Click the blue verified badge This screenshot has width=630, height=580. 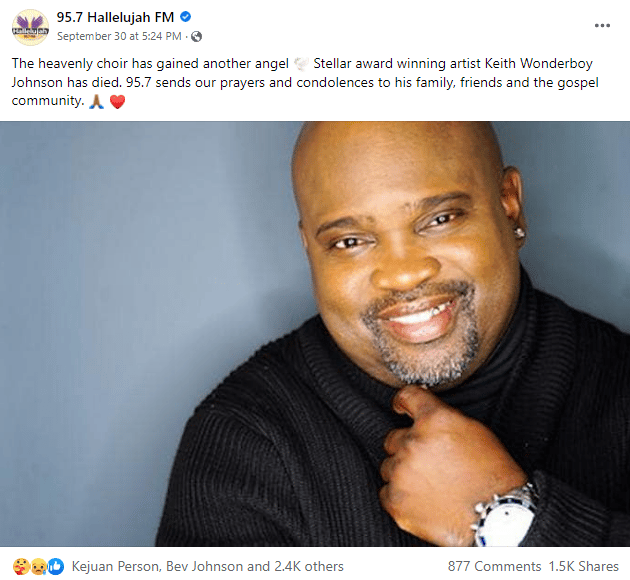tap(185, 17)
